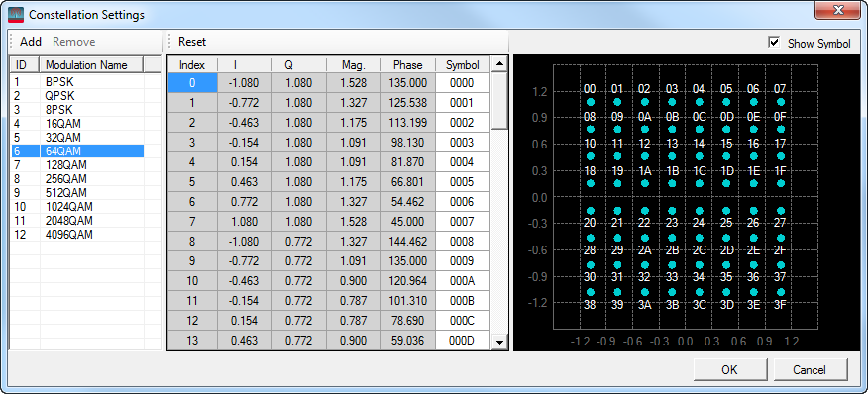Click Phase value 120.964
Image resolution: width=868 pixels, height=394 pixels.
tap(408, 281)
